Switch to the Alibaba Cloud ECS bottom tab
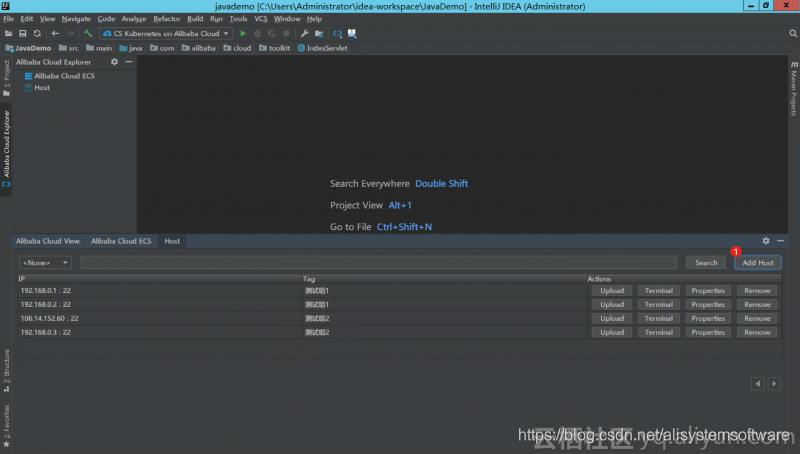The height and width of the screenshot is (454, 800). tap(121, 241)
